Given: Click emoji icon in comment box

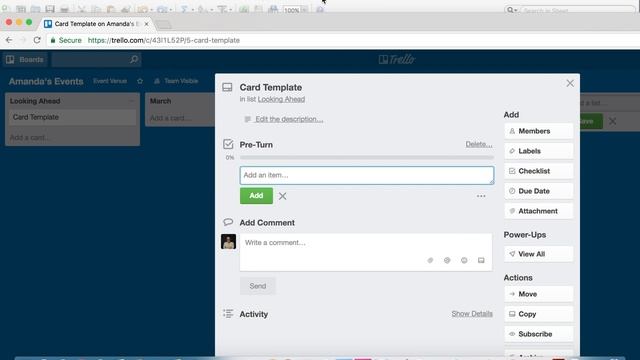Looking at the screenshot, I should [x=464, y=260].
